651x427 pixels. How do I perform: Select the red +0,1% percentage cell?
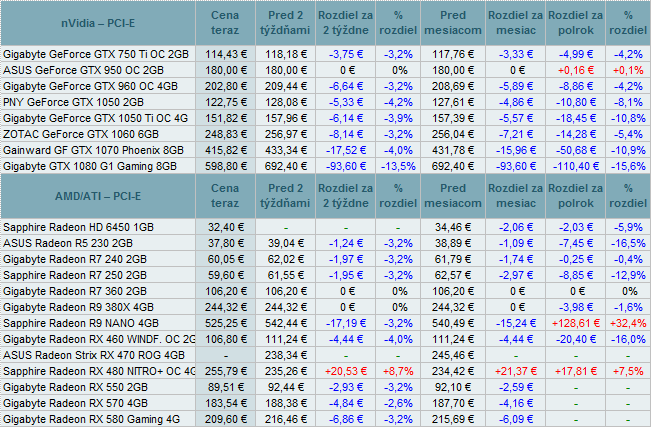628,70
